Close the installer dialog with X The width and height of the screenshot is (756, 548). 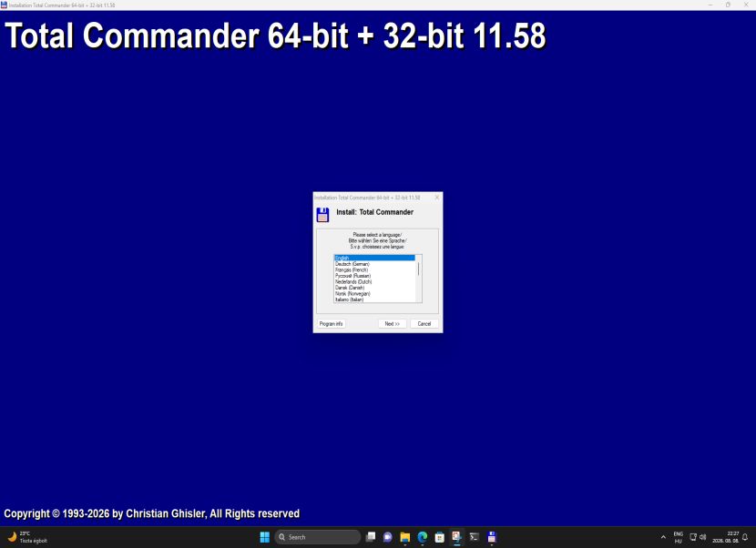tap(437, 198)
